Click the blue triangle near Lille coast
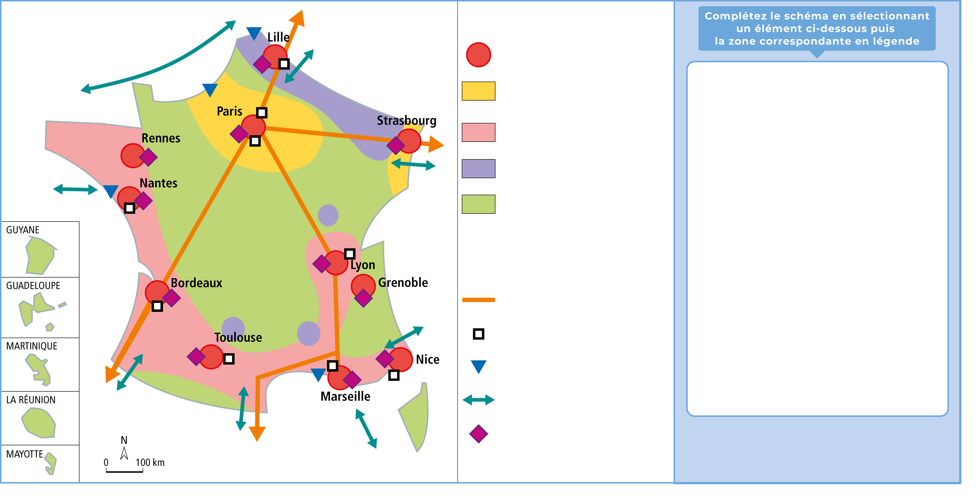Screen dimensions: 980x498 (254, 33)
